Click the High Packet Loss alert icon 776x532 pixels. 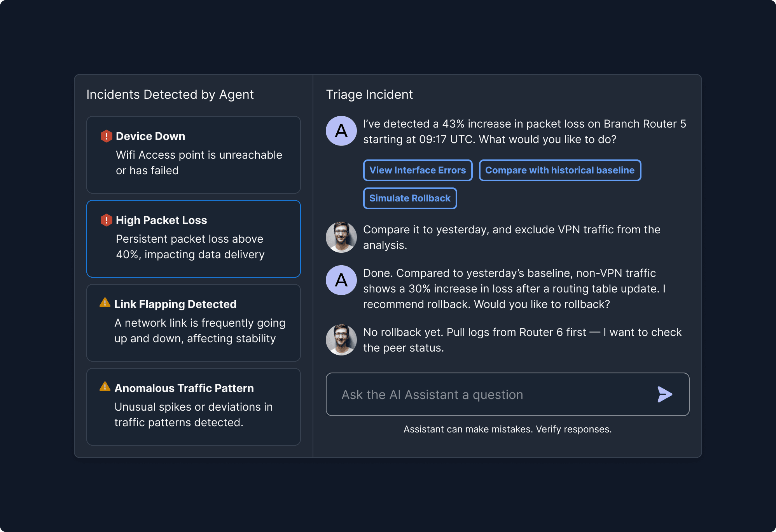[106, 220]
